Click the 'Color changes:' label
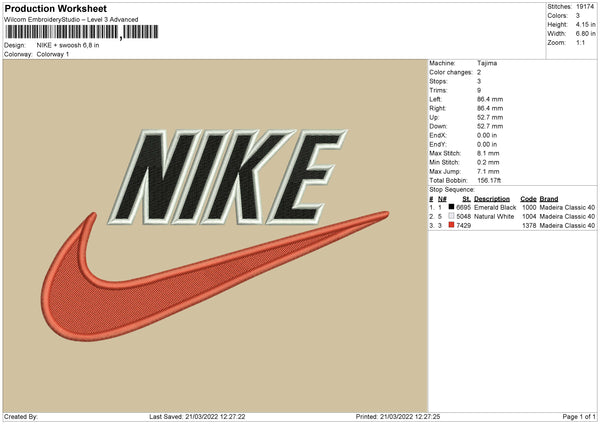Screen dimensions: 600x424 [451, 72]
